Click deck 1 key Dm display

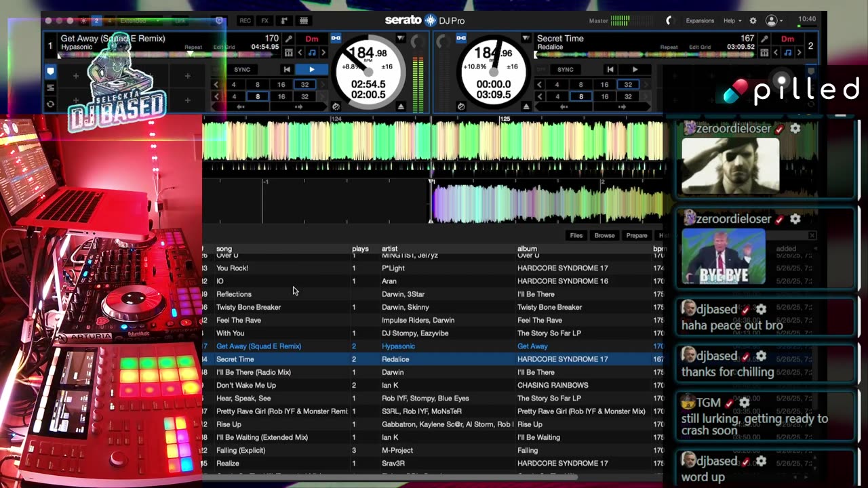point(312,39)
